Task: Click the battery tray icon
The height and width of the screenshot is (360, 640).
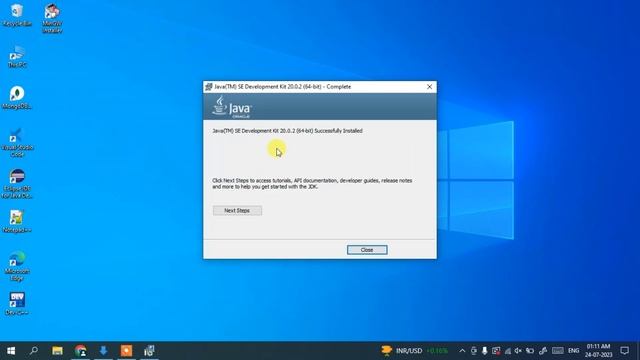Action: [x=530, y=351]
